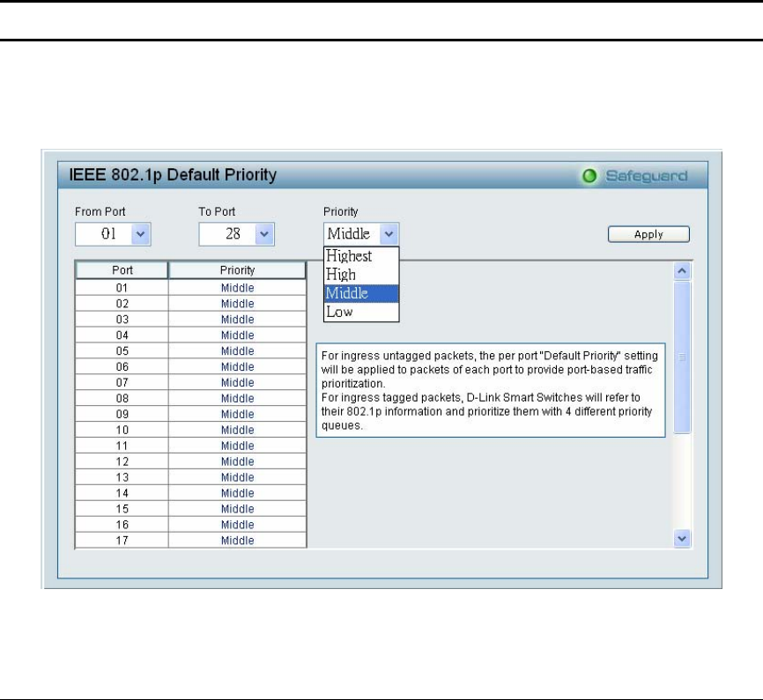Select port 03 row cell
This screenshot has width=763, height=700.
(x=122, y=320)
